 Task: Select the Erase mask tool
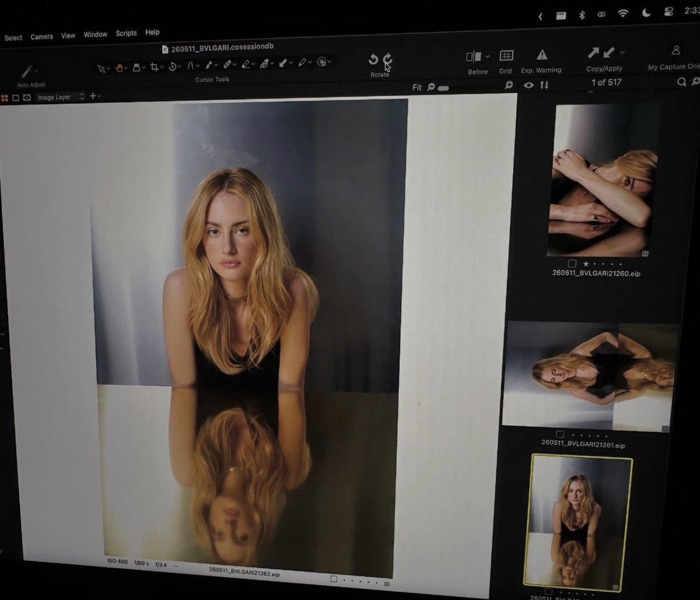click(246, 64)
